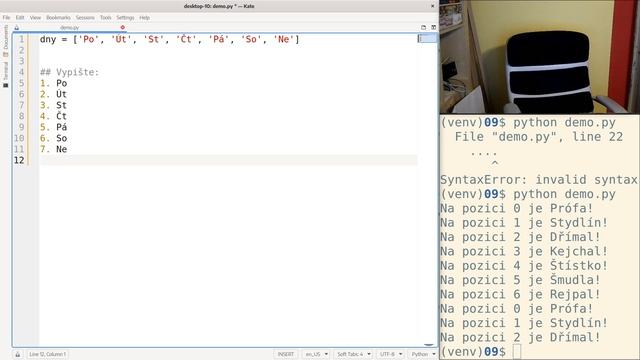Click the '5. Pá' line in editor
Screen dimensions: 640x360
point(53,127)
